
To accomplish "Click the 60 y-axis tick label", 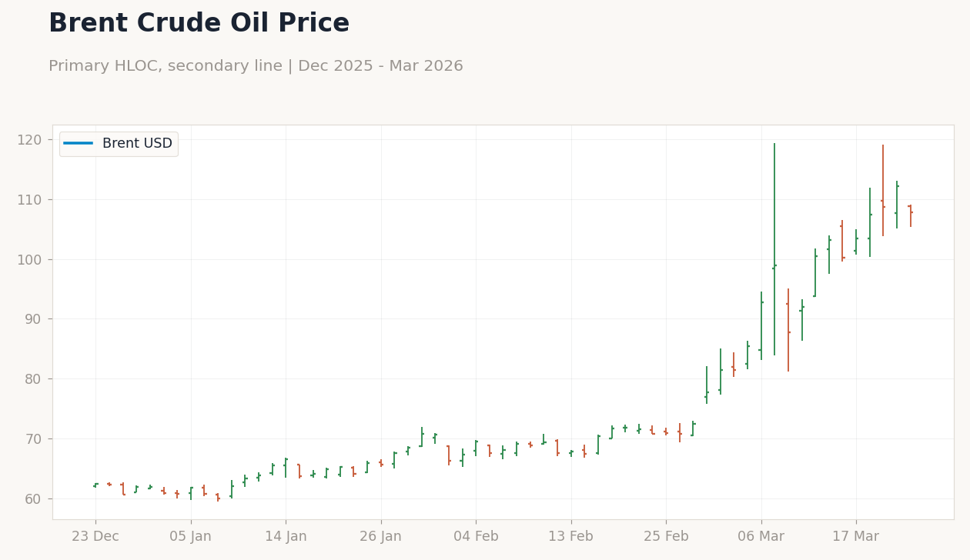I will (33, 499).
